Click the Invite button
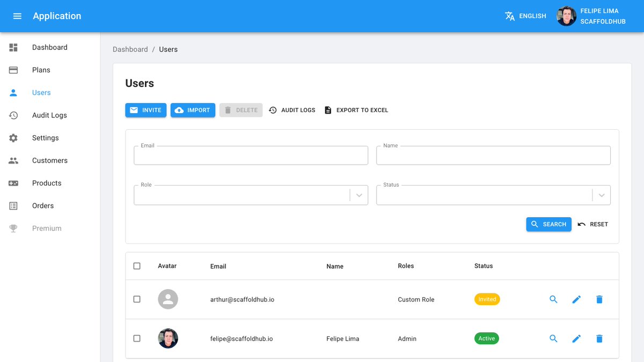 pos(146,110)
